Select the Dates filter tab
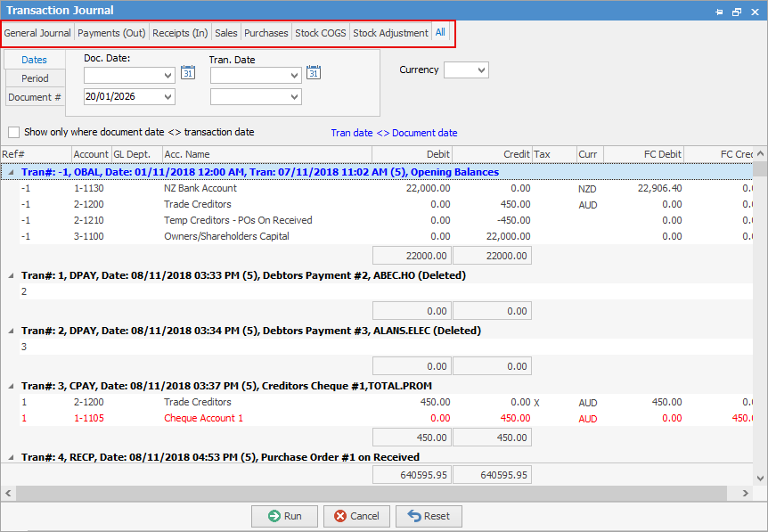This screenshot has width=768, height=532. [34, 60]
